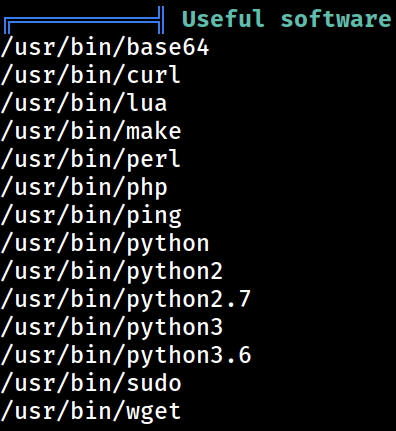Click the /usr/bin/sudo entry
Screen dimensions: 396x431
tap(91, 383)
